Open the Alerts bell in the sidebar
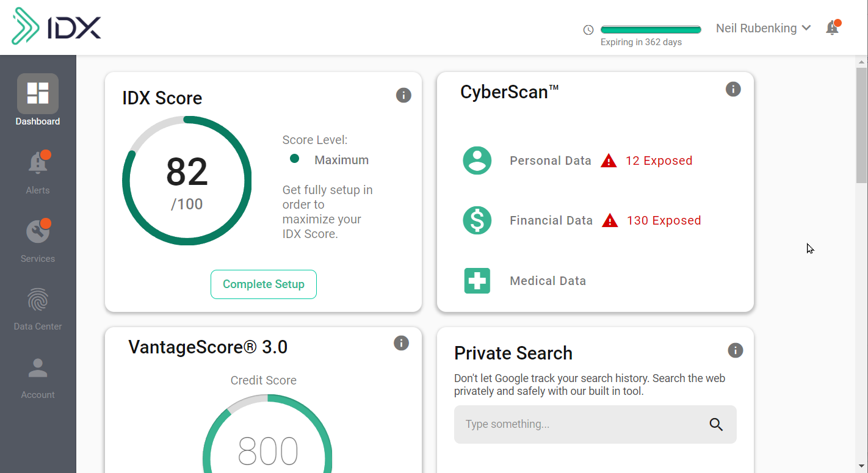 38,162
